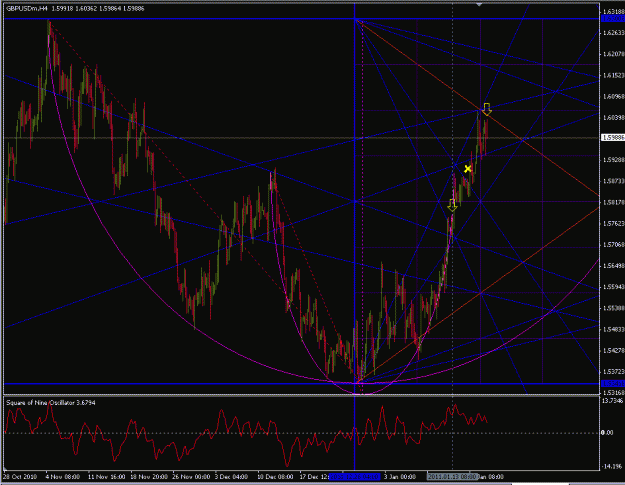Click price scale value 1.57623
The image size is (625, 485).
(x=614, y=224)
